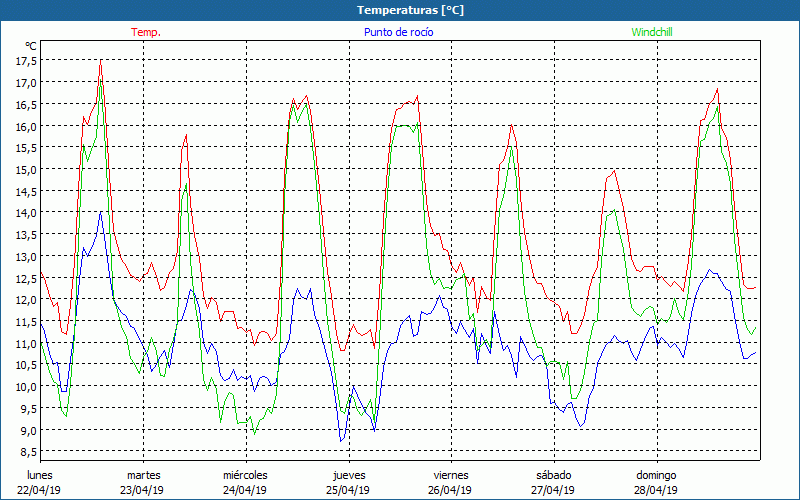The height and width of the screenshot is (500, 800).
Task: Click the 'Temperaturas [°C]' chart title
Action: click(410, 10)
